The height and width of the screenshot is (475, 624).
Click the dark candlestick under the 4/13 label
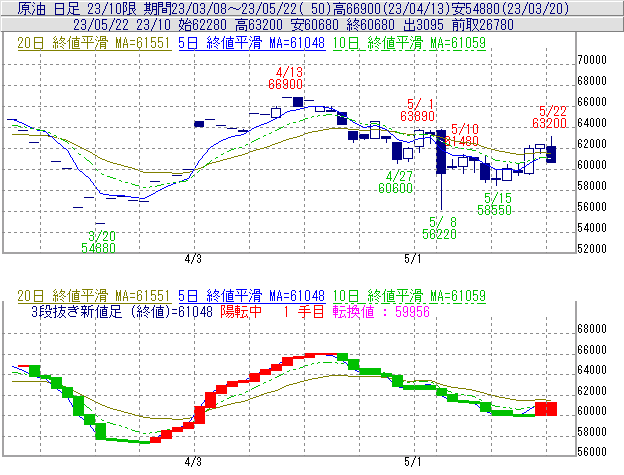pyautogui.click(x=298, y=102)
